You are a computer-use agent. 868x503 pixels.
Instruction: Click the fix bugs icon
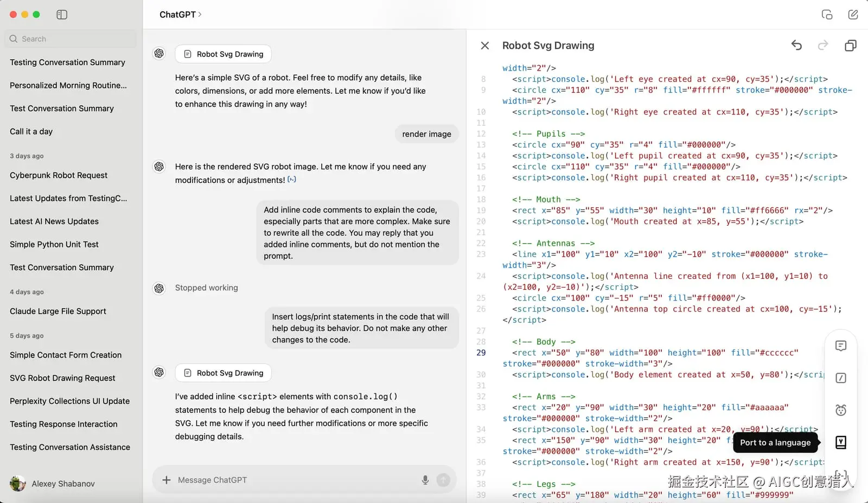coord(841,410)
